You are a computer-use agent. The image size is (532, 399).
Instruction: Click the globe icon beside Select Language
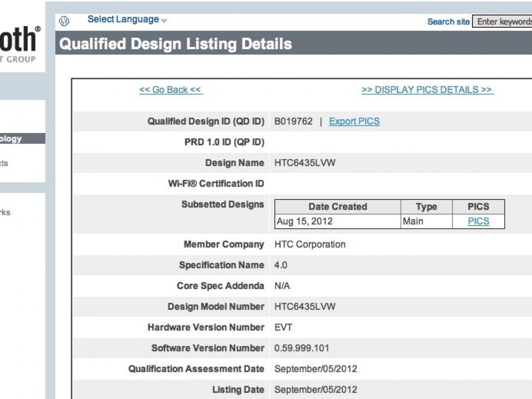pyautogui.click(x=64, y=21)
